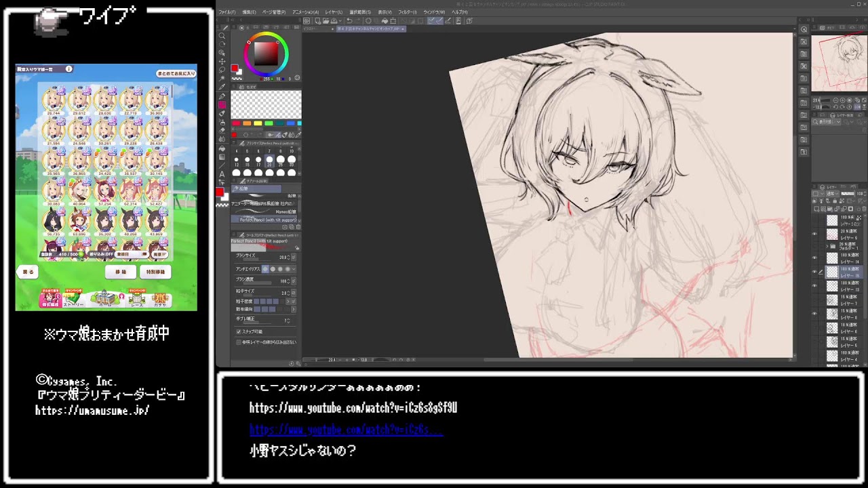The height and width of the screenshot is (488, 868).
Task: Open the ヘルプ(H) menu
Action: (459, 12)
